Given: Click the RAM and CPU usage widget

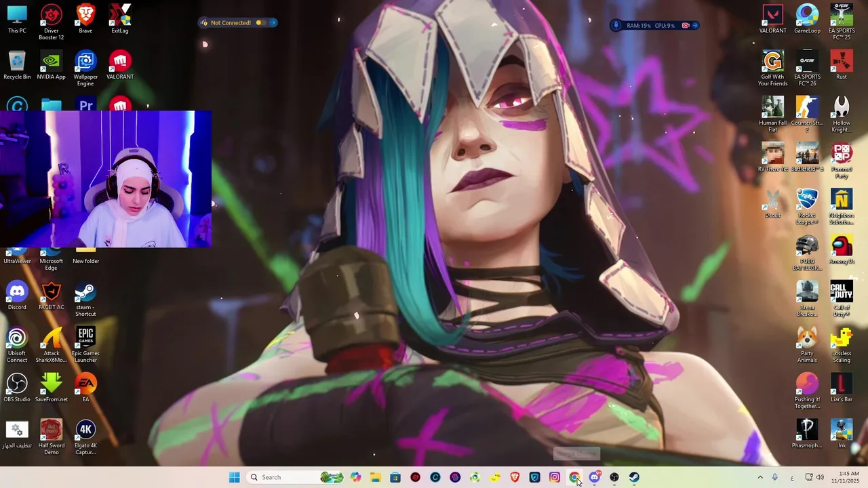Looking at the screenshot, I should (x=654, y=26).
